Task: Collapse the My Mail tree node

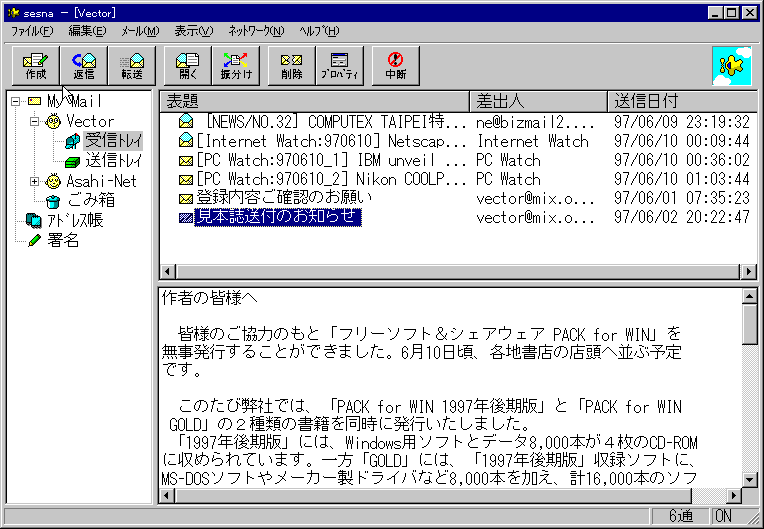Action: [x=16, y=101]
